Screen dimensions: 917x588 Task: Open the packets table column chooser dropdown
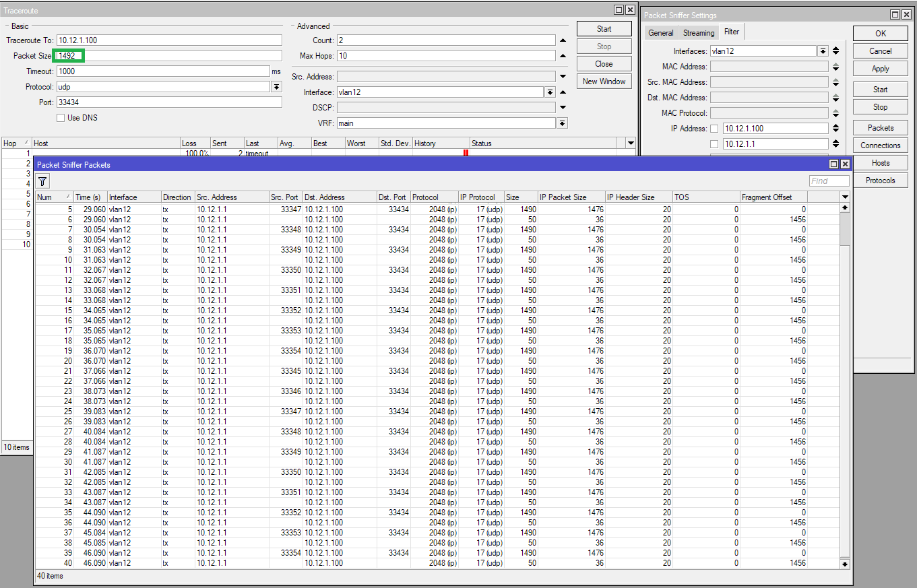pos(845,197)
